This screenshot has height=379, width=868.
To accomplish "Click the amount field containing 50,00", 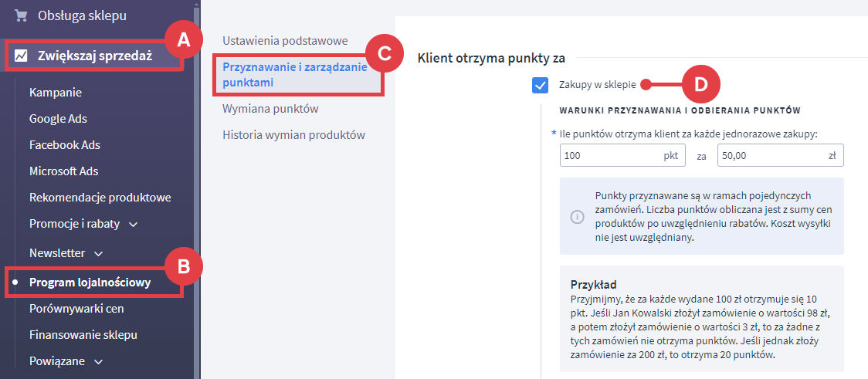I will tap(781, 155).
